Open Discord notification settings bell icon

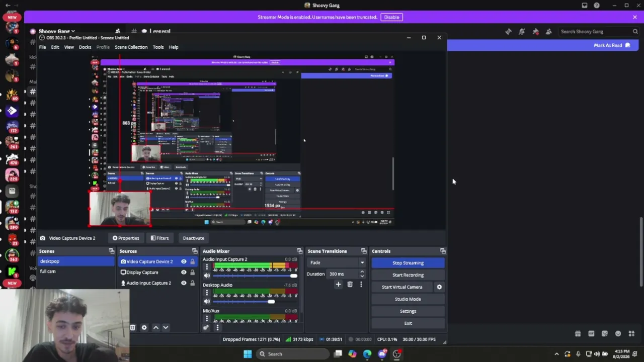tap(522, 32)
